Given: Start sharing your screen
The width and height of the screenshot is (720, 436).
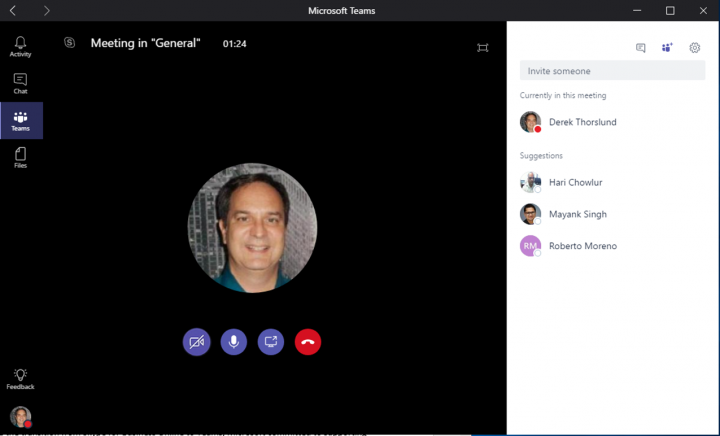Looking at the screenshot, I should pyautogui.click(x=271, y=342).
